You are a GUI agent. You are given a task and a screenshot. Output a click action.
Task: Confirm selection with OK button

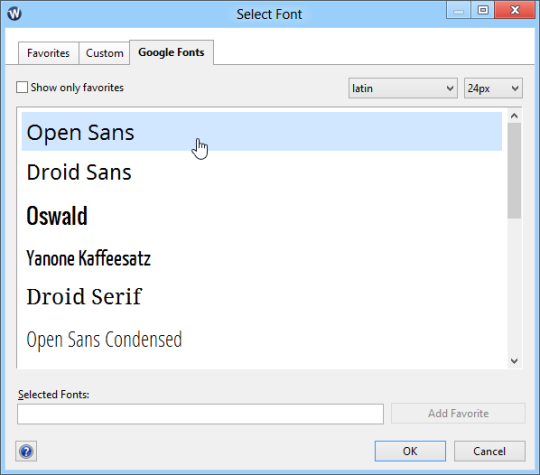coord(410,451)
